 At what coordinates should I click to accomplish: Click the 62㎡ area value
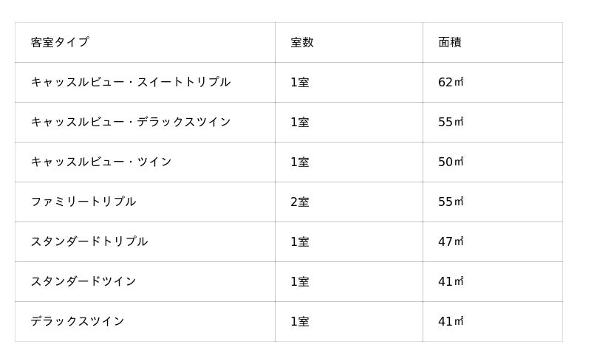click(x=451, y=82)
